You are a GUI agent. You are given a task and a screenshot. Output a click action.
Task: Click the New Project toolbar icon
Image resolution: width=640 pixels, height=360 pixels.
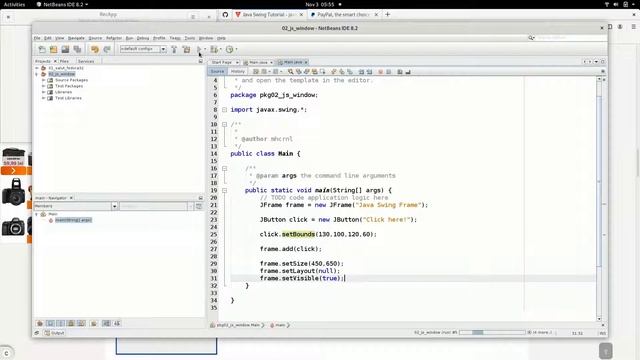point(53,49)
